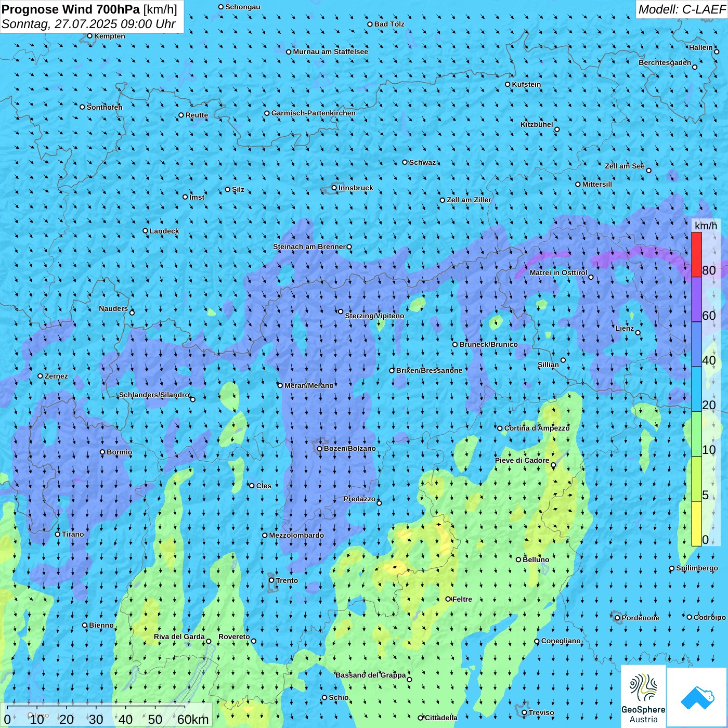
Task: Click the red 80 km/h legend color
Action: click(696, 254)
